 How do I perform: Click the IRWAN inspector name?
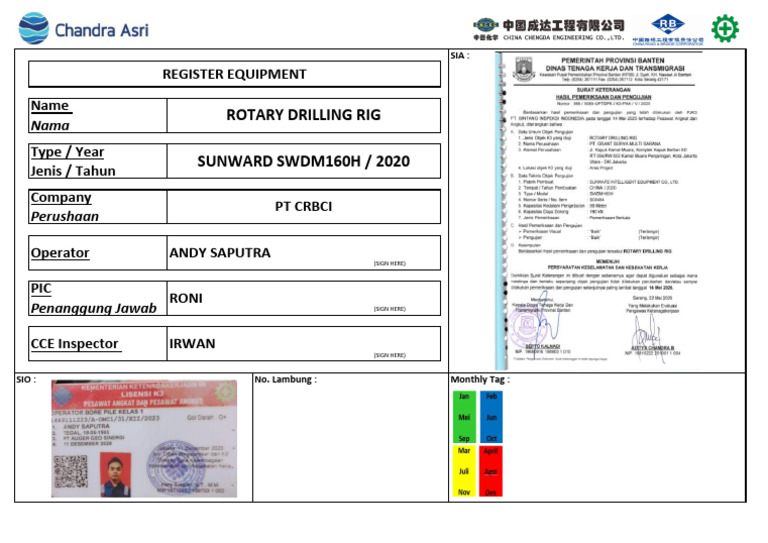coord(192,344)
